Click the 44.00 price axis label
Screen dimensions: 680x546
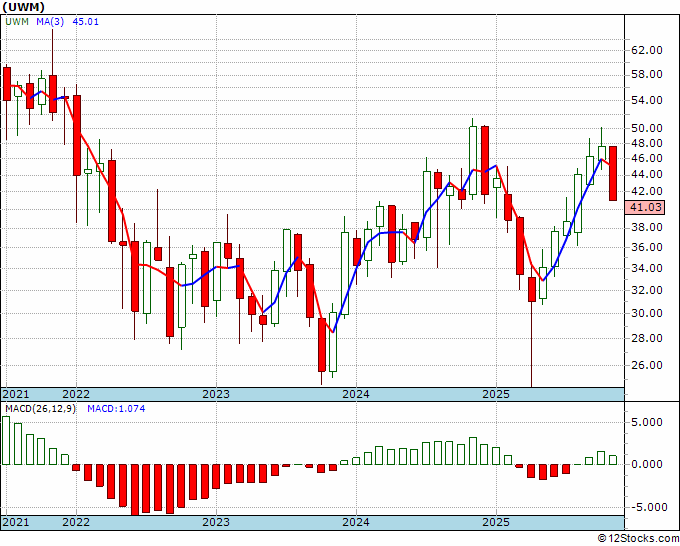point(647,175)
